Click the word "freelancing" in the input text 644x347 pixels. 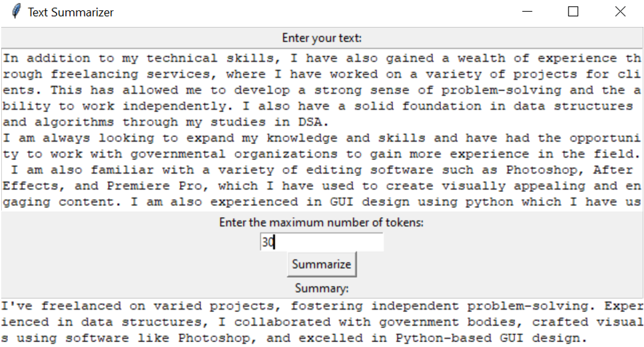[95, 74]
